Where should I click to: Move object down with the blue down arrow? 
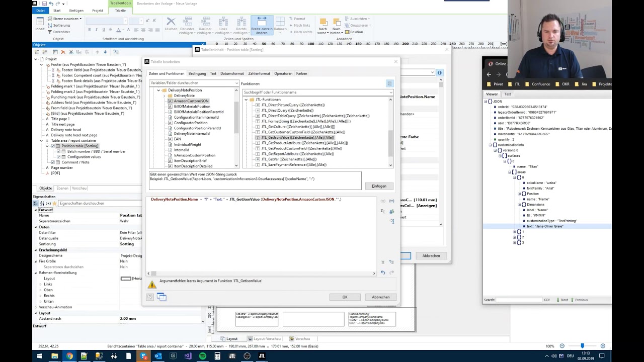pyautogui.click(x=105, y=52)
